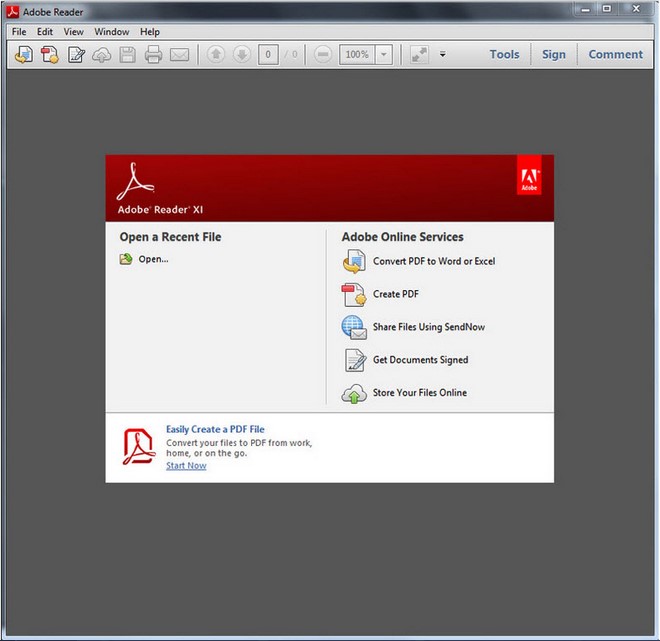This screenshot has width=660, height=641.
Task: Click the read mode expand icon
Action: (419, 54)
